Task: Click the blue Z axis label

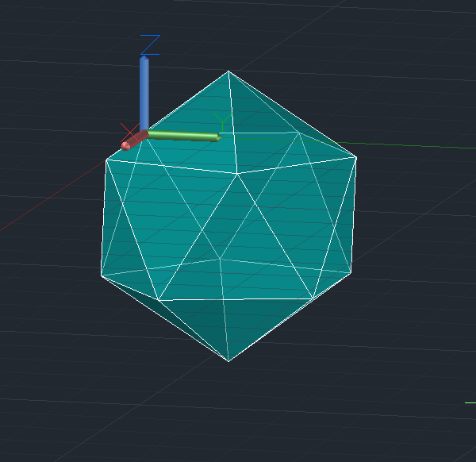Action: click(x=150, y=45)
